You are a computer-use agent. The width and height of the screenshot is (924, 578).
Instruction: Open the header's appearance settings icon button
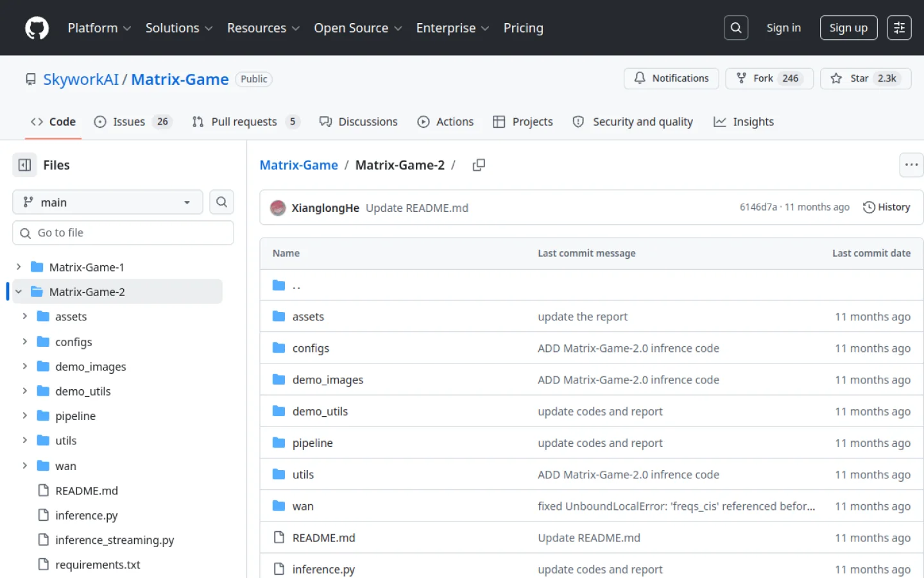[899, 28]
